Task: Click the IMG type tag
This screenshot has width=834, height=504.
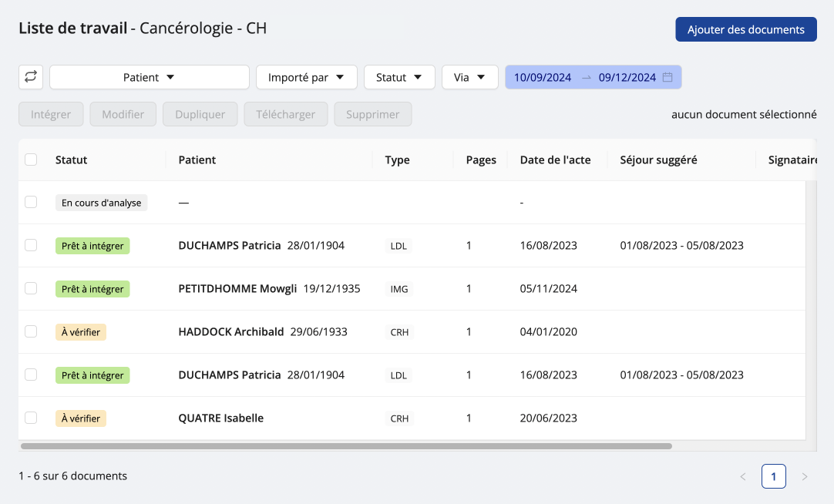Action: point(399,289)
